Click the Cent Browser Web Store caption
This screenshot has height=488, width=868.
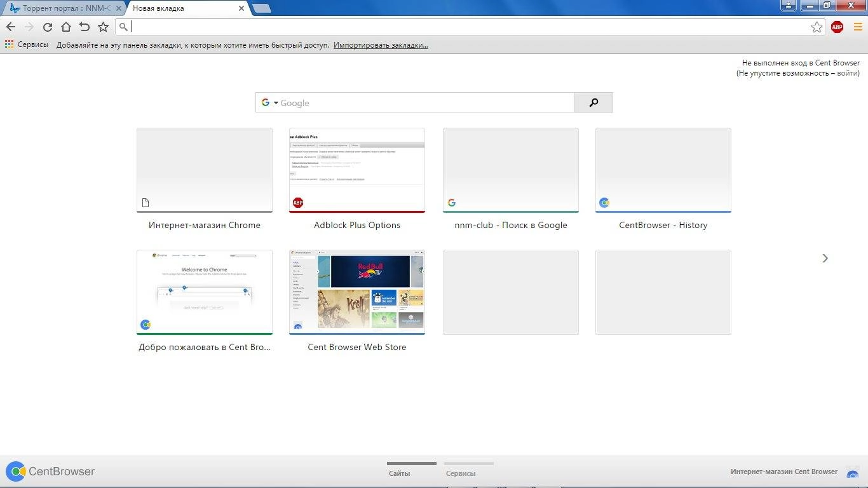click(x=357, y=347)
